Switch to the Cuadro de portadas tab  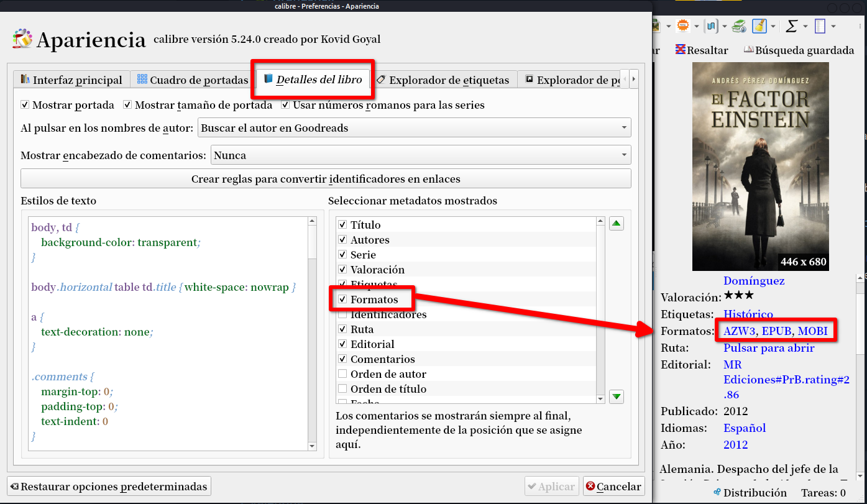193,80
